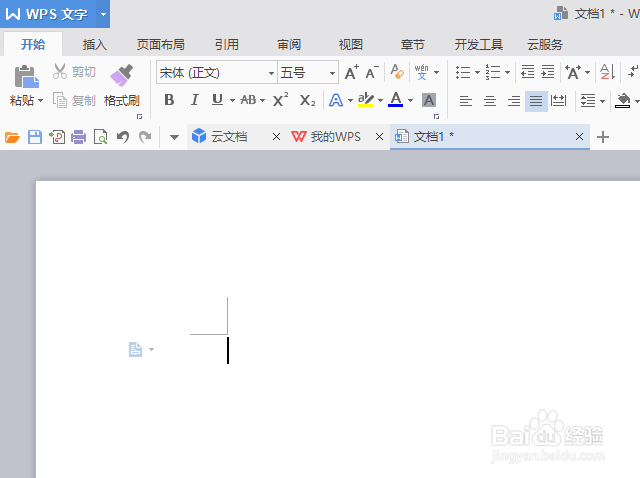Switch to the 页面布局 ribbon tab
Viewport: 640px width, 478px height.
coord(161,44)
